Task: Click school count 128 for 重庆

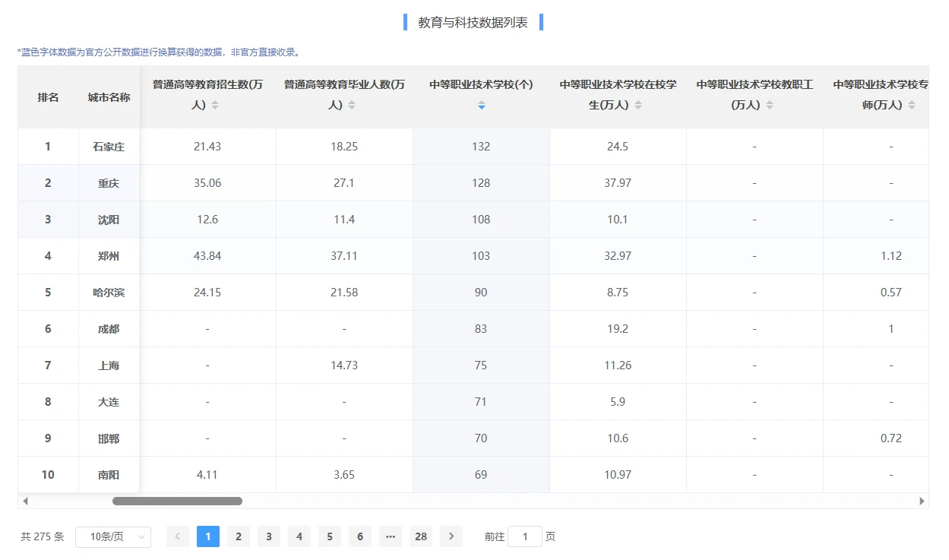Action: coord(481,183)
